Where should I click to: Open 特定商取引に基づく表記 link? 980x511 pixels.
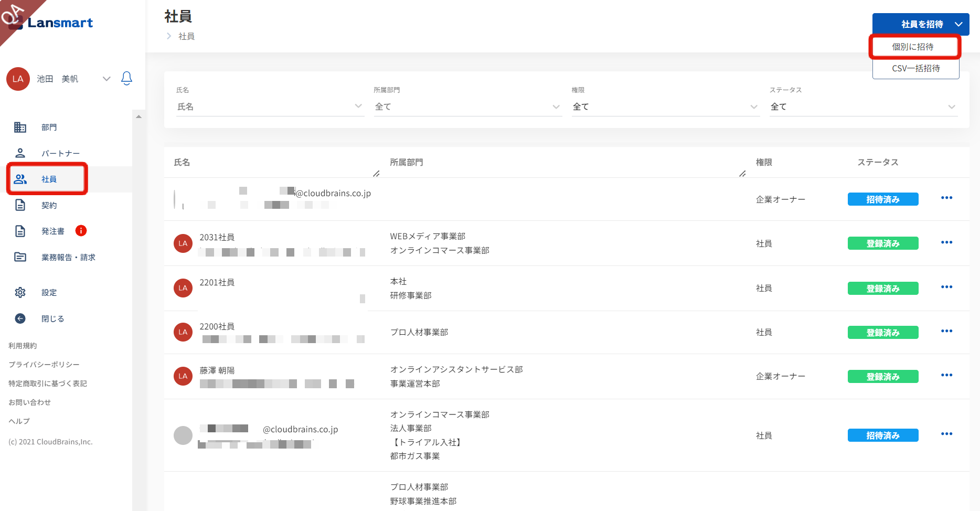click(48, 384)
